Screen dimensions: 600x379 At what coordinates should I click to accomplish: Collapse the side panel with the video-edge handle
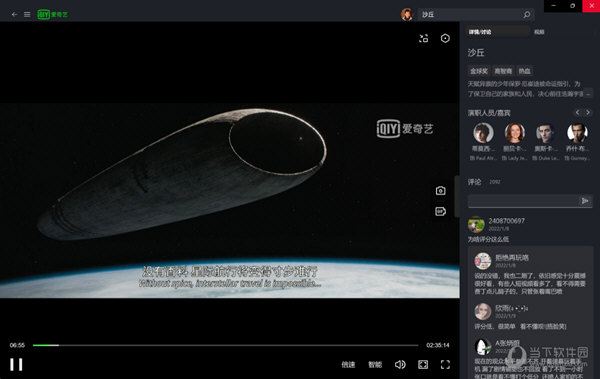pos(457,196)
